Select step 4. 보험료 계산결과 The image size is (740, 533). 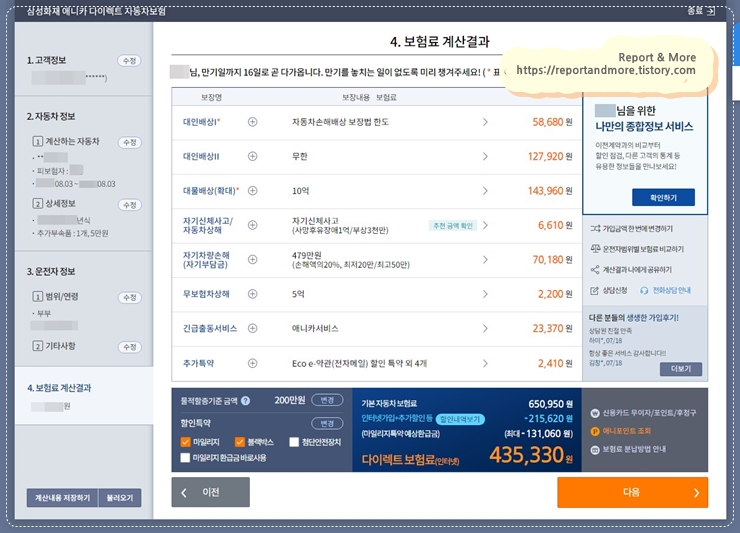tap(59, 388)
